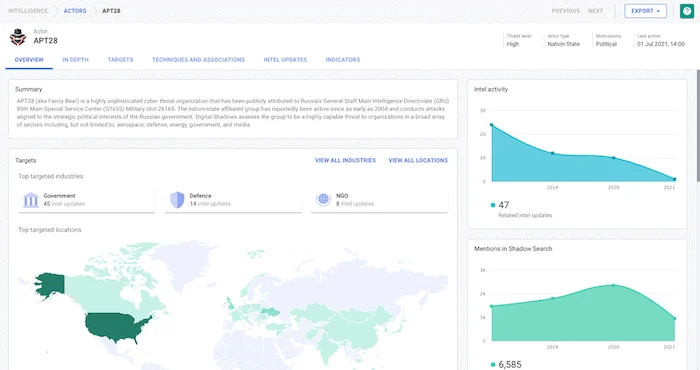Click the United States on the map
Viewport: 700px width, 370px height.
[116, 326]
